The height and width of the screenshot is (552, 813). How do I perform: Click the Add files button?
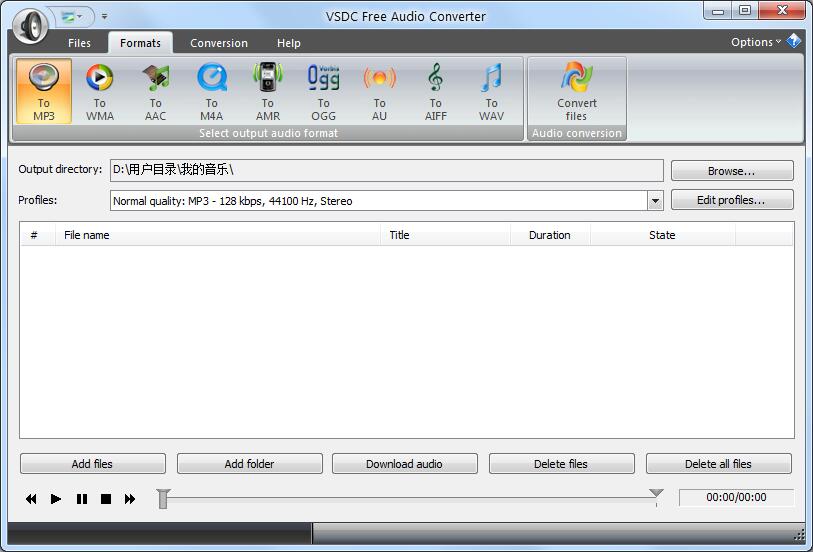coord(93,463)
